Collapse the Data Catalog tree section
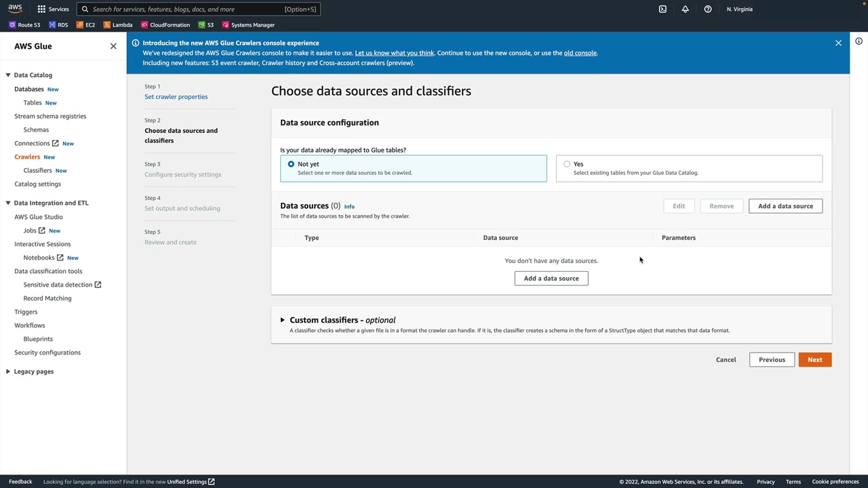868x488 pixels. pyautogui.click(x=8, y=75)
